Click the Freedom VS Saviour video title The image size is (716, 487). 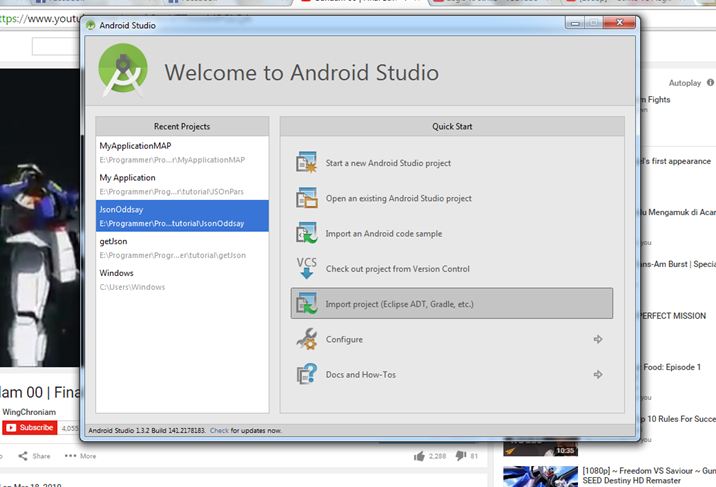[x=649, y=476]
